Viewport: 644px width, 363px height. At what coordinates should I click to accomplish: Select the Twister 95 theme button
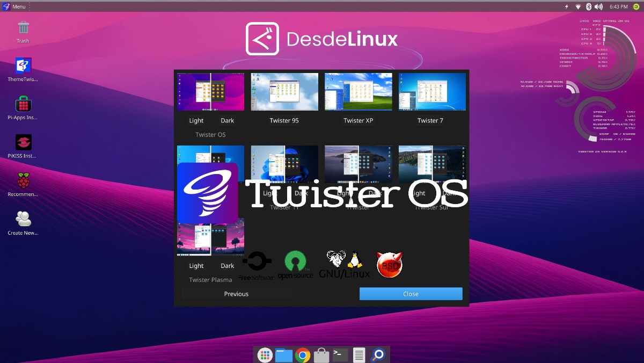tap(284, 121)
